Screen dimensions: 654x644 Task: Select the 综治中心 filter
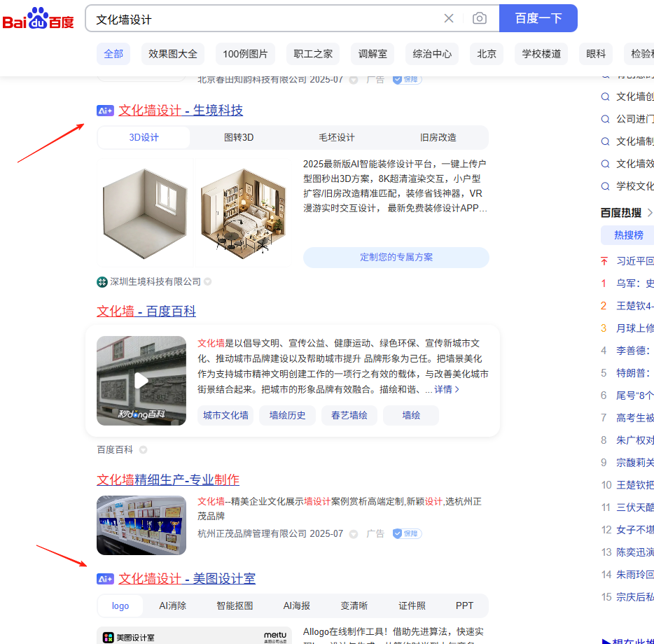pos(432,54)
